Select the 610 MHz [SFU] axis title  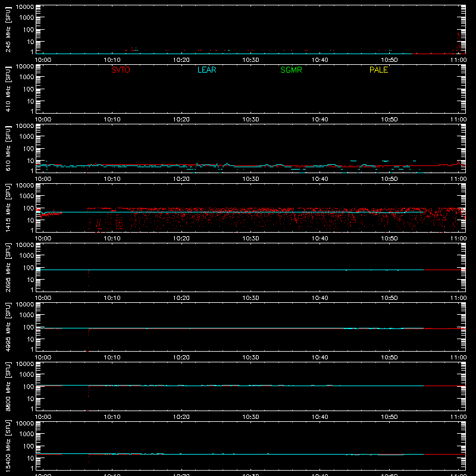tap(8, 148)
